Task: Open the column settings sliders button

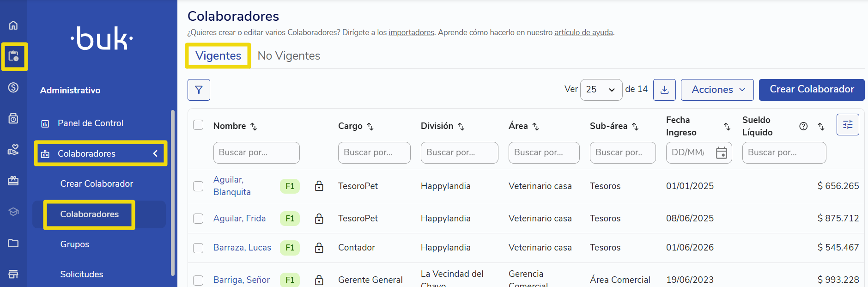Action: [848, 124]
